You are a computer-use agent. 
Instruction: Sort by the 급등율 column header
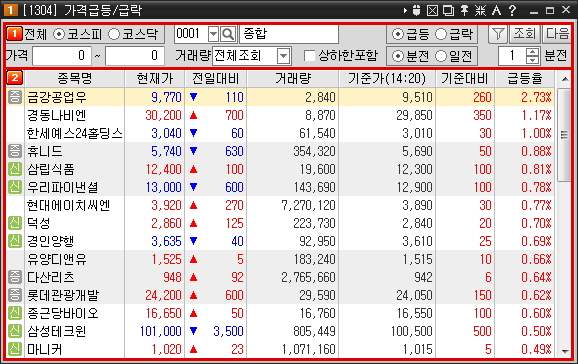click(x=525, y=78)
